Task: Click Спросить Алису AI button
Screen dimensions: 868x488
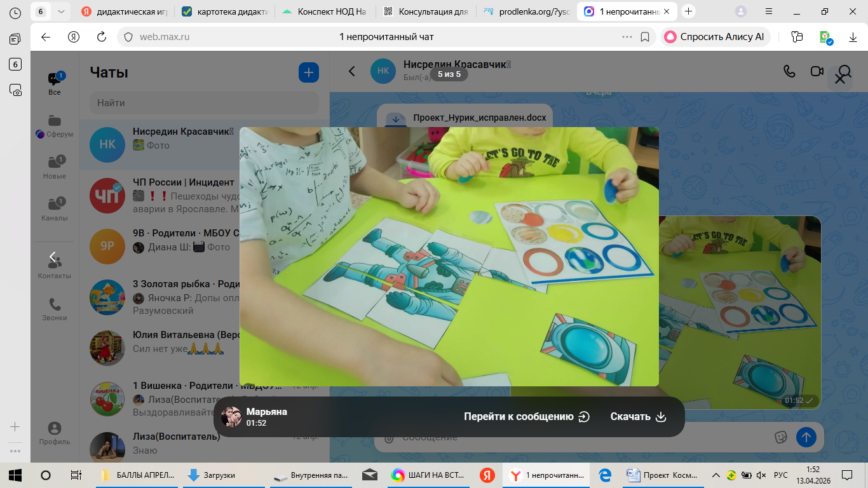Action: [x=715, y=37]
